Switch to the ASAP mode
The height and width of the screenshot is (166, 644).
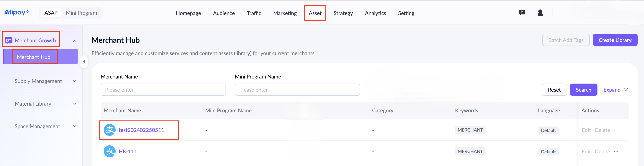click(x=51, y=13)
